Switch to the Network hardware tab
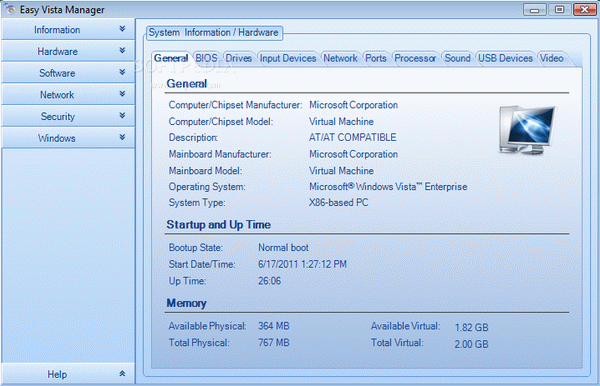600x386 pixels. click(x=340, y=59)
